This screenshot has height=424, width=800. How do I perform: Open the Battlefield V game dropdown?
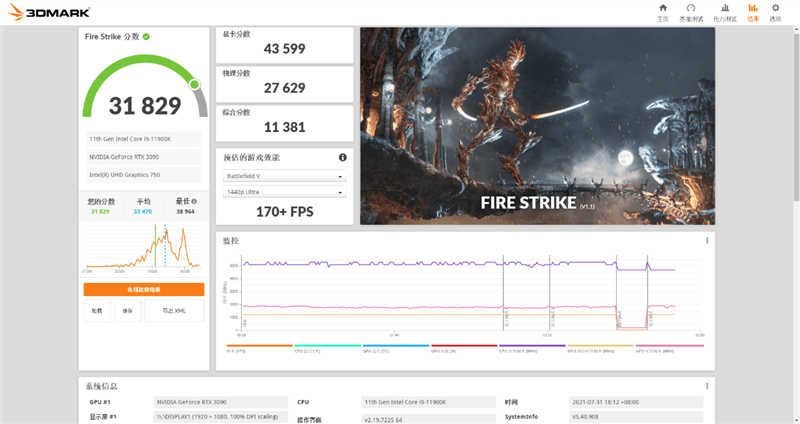[x=285, y=176]
